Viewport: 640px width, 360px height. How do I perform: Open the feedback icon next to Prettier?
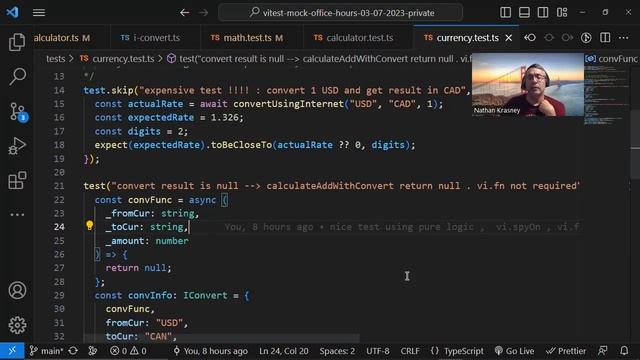point(603,351)
